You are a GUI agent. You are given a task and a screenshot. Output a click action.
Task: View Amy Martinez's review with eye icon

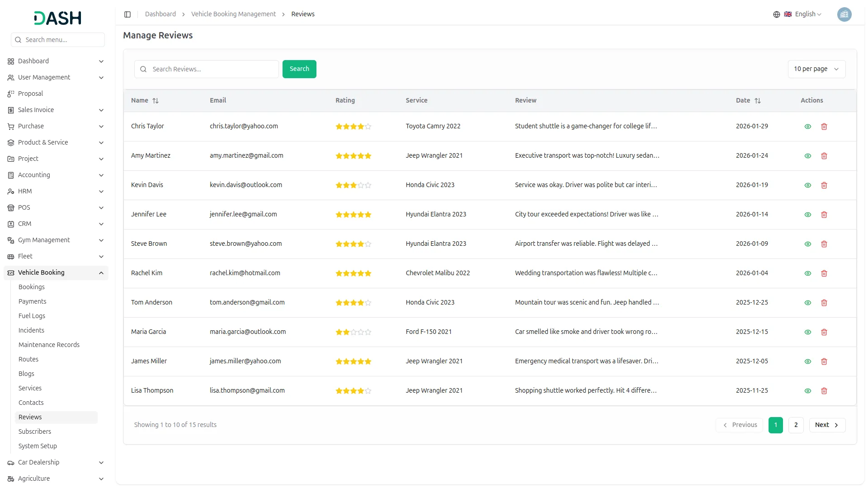pos(807,156)
